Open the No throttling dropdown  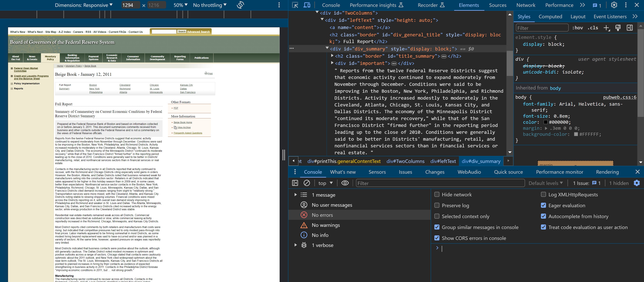pyautogui.click(x=210, y=5)
